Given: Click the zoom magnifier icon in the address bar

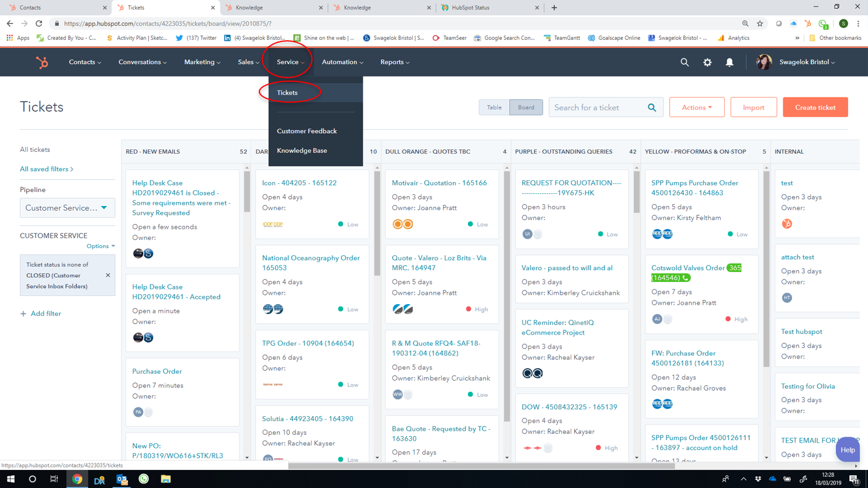Looking at the screenshot, I should point(745,23).
